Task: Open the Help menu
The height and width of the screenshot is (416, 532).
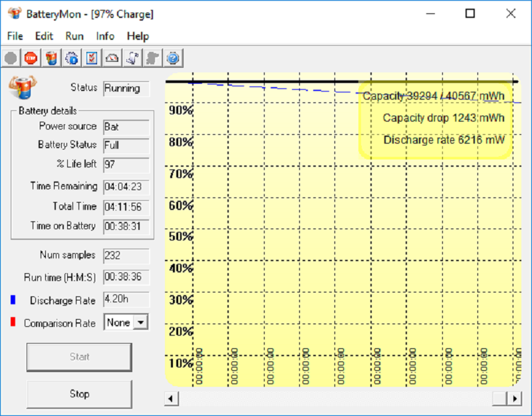Action: tap(138, 36)
